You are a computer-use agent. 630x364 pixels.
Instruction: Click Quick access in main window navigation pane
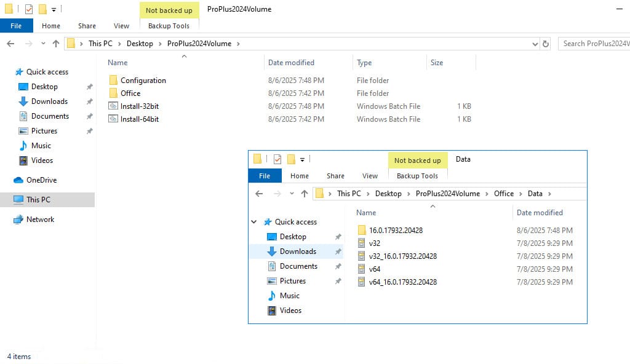coord(47,72)
